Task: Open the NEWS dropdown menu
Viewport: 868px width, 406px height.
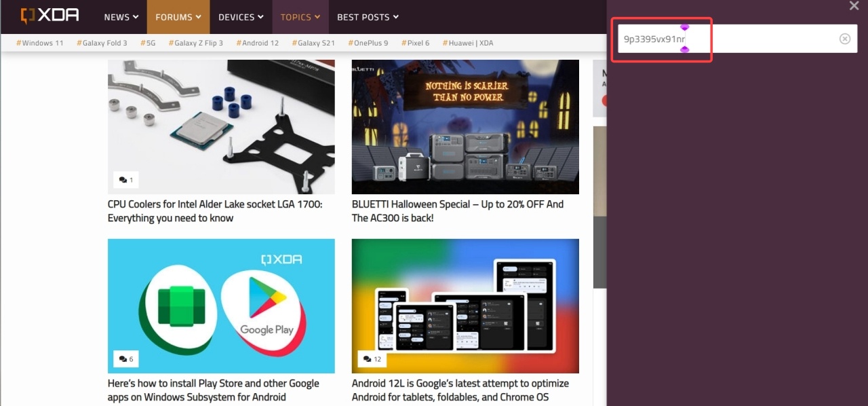Action: pyautogui.click(x=121, y=17)
